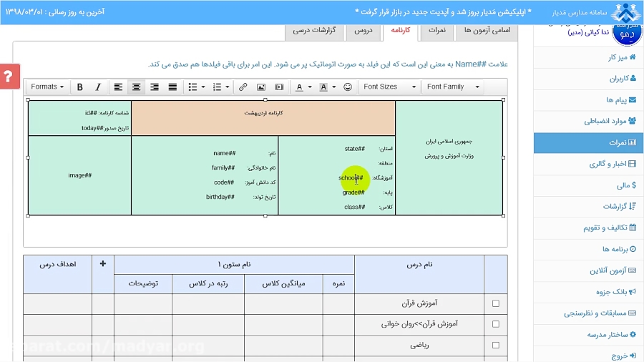This screenshot has width=644, height=362.
Task: Insert link with chain icon
Action: [243, 87]
